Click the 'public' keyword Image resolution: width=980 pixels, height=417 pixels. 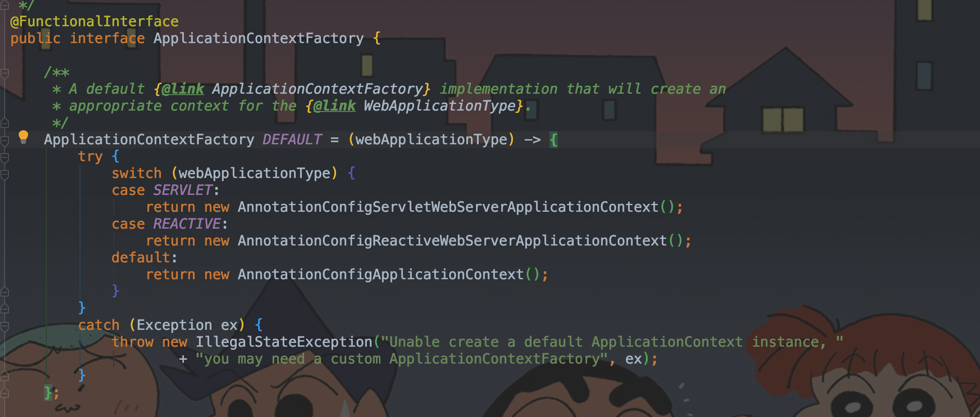(x=36, y=38)
